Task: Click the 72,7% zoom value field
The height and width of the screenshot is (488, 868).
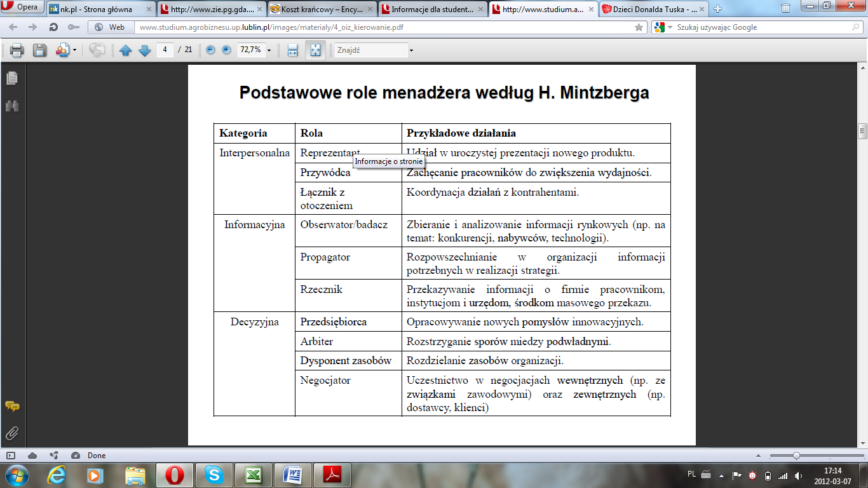Action: pyautogui.click(x=250, y=50)
